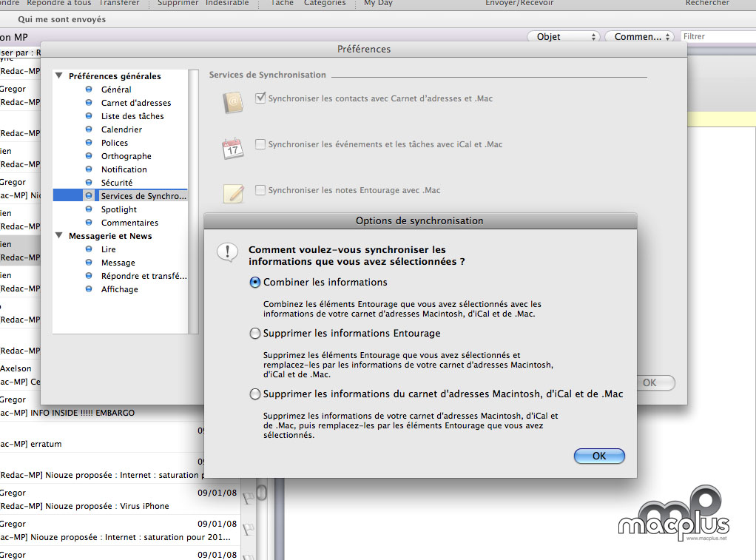Open 'My Day' from the toolbar
The width and height of the screenshot is (756, 560).
(x=379, y=3)
